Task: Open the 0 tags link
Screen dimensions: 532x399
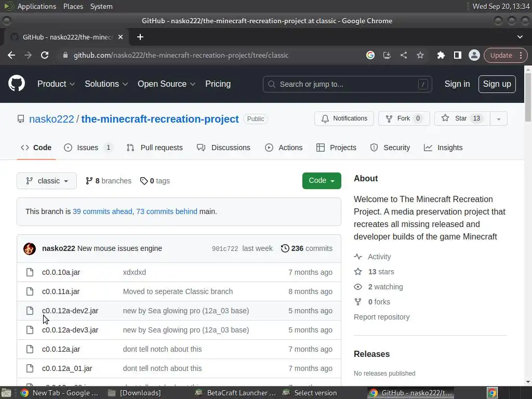Action: click(x=155, y=181)
